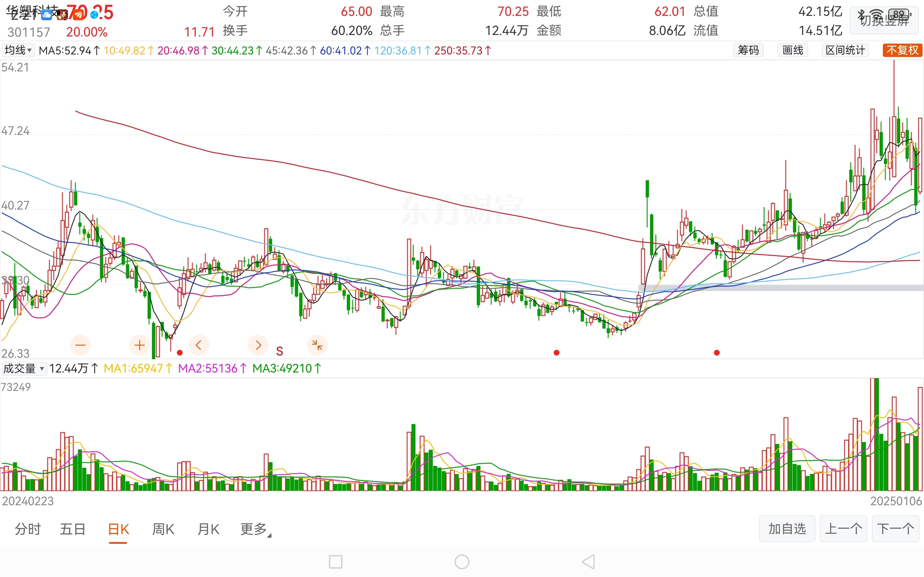Viewport: 924px width, 577px height.
Task: Click the 筹码 button
Action: (x=748, y=50)
